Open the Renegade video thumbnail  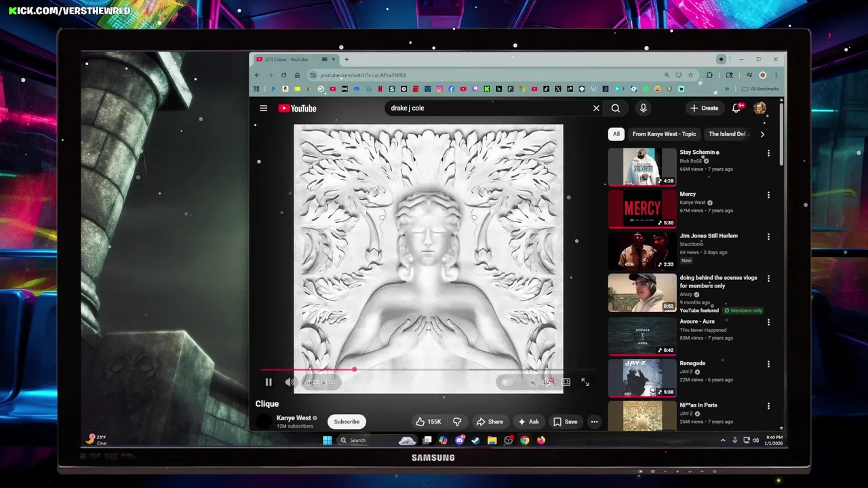[x=642, y=378]
